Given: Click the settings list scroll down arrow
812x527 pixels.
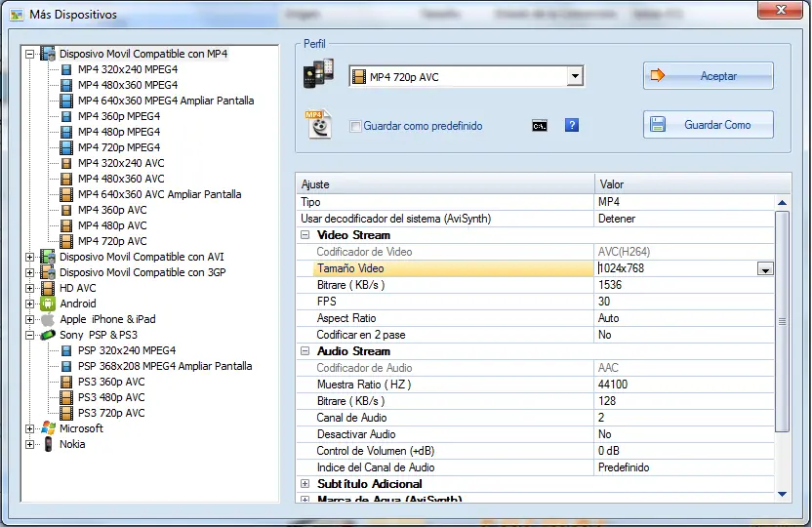Looking at the screenshot, I should coord(782,495).
